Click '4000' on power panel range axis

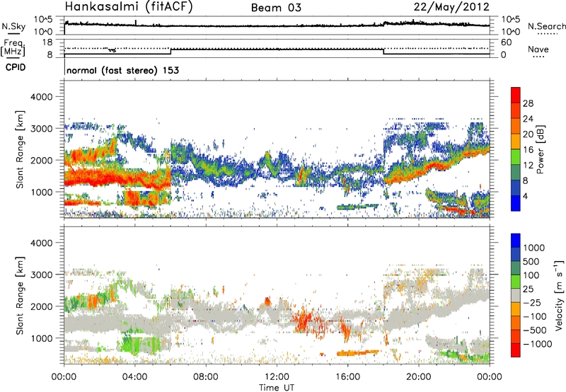click(41, 97)
